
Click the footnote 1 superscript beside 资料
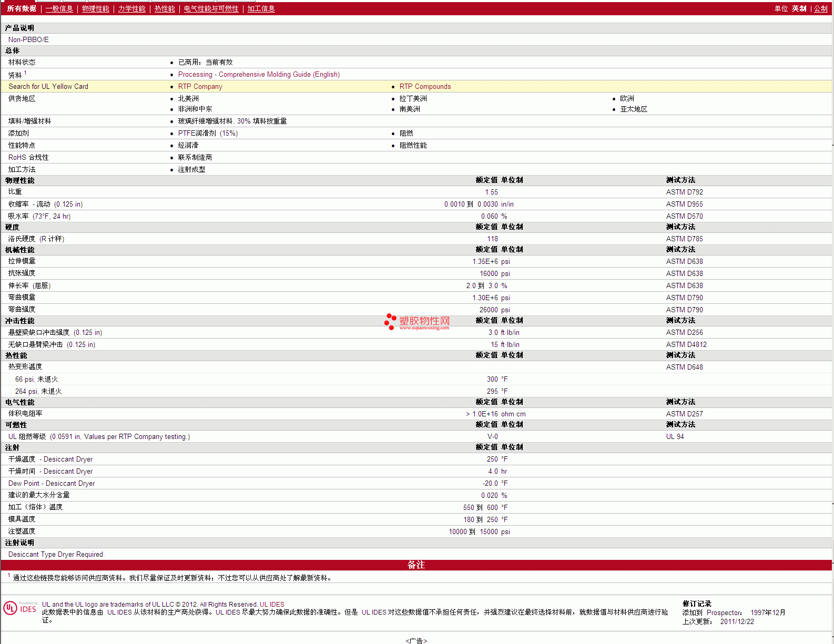pos(25,73)
